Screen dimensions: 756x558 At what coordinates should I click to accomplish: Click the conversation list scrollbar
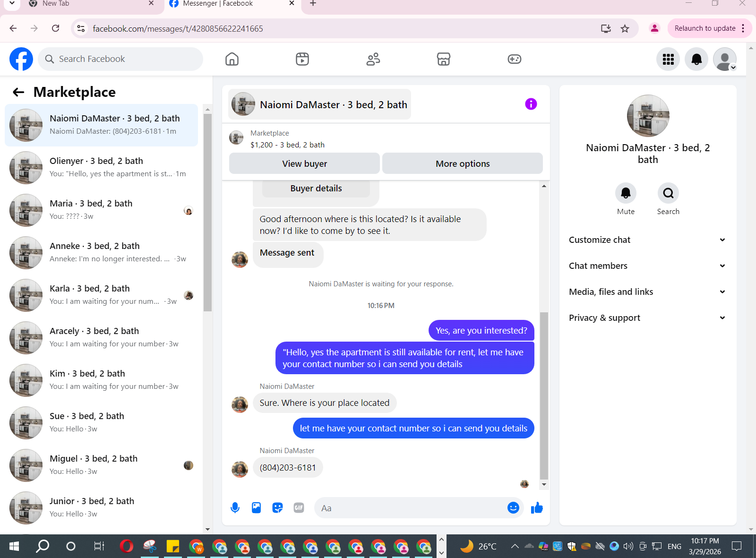[207, 213]
